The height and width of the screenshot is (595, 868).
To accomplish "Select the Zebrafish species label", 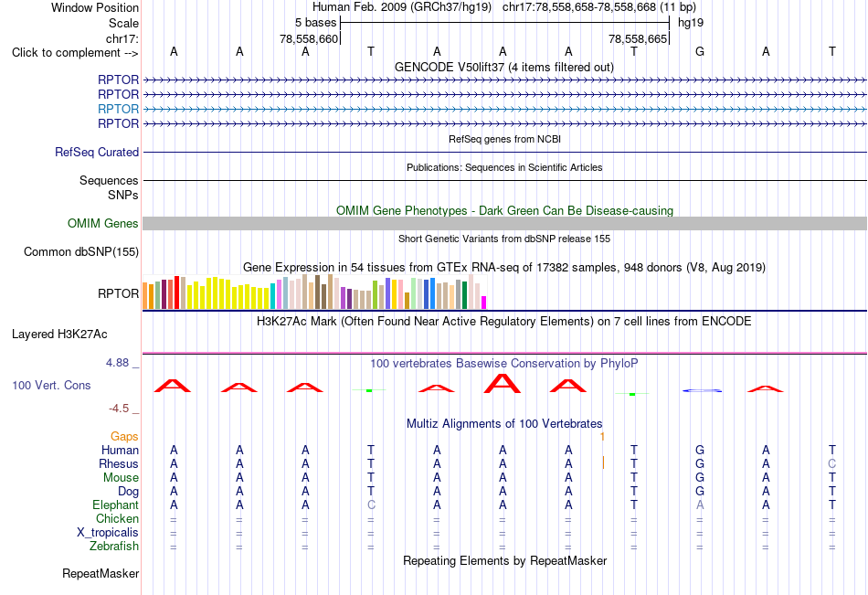I will (x=114, y=547).
